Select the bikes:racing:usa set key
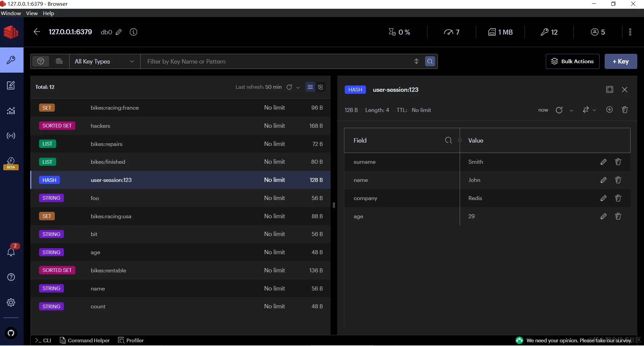The image size is (644, 346). tap(180, 216)
